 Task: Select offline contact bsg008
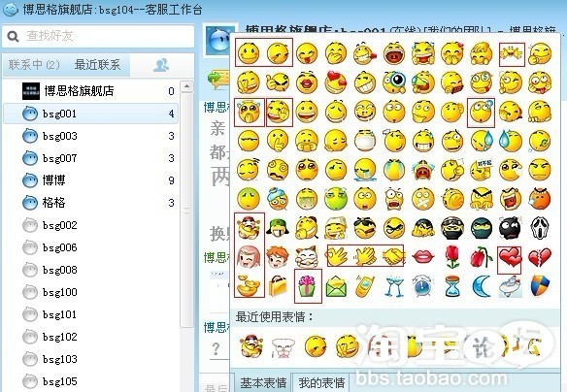click(x=90, y=271)
